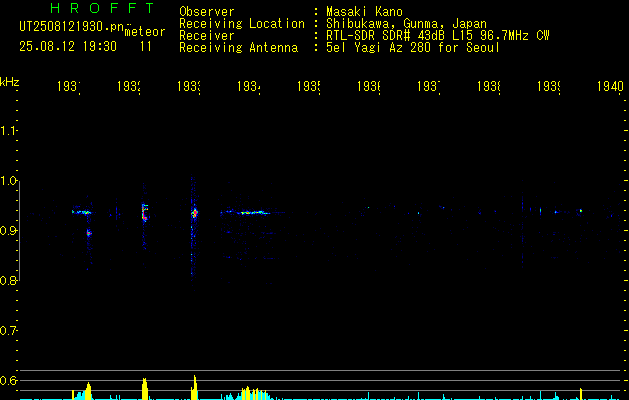Image resolution: width=629 pixels, height=400 pixels.
Task: Select the location Shibukawa, Gunma, Japan
Action: click(x=406, y=24)
